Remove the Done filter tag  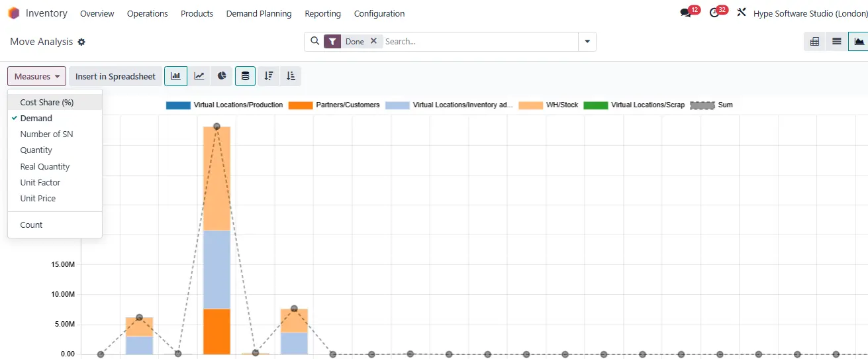[373, 41]
